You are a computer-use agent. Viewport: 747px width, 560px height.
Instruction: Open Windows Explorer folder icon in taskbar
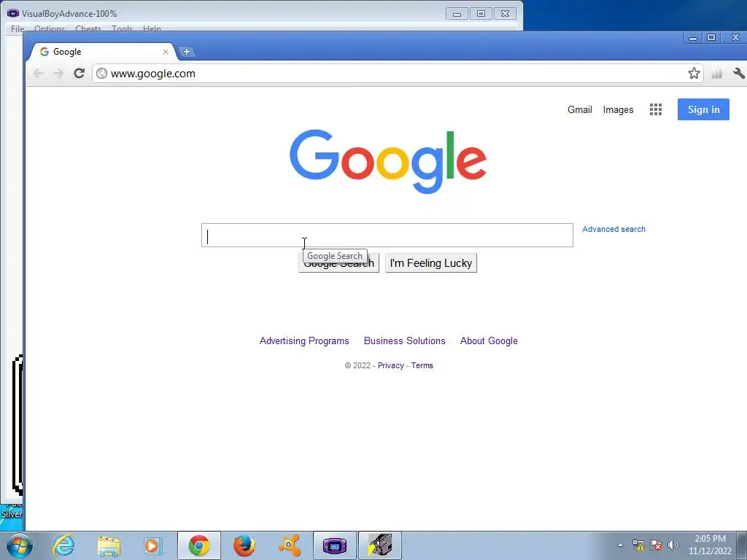(109, 546)
